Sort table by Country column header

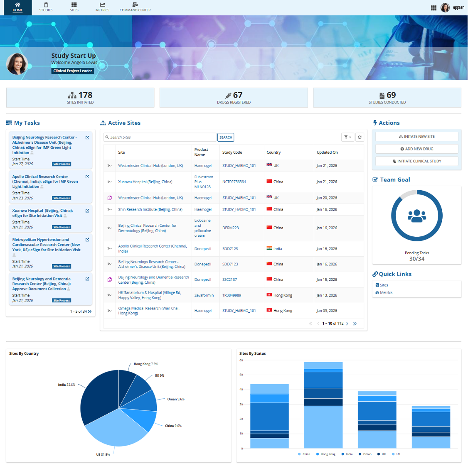tap(273, 152)
